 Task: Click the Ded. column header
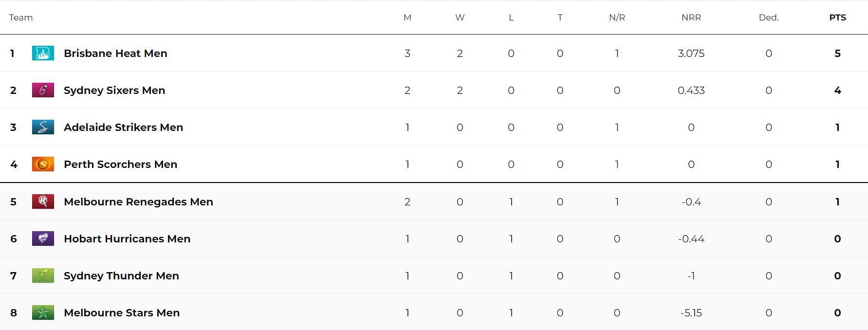click(769, 18)
